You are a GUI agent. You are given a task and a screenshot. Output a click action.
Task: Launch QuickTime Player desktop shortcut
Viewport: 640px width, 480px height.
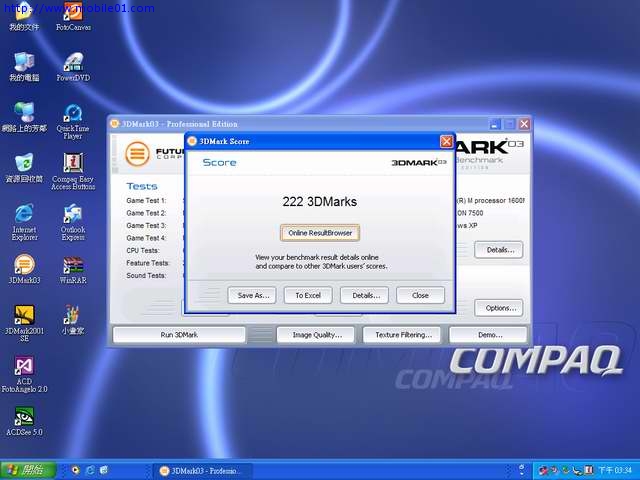[x=73, y=122]
